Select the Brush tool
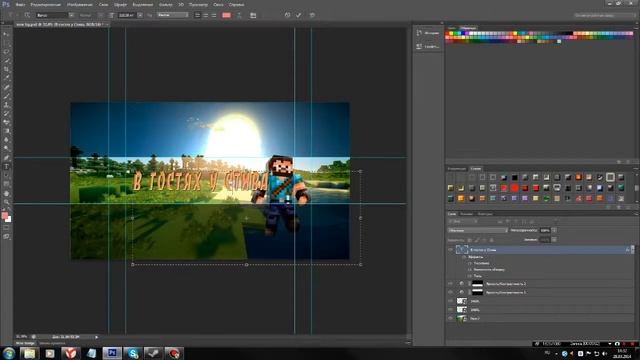 point(6,96)
